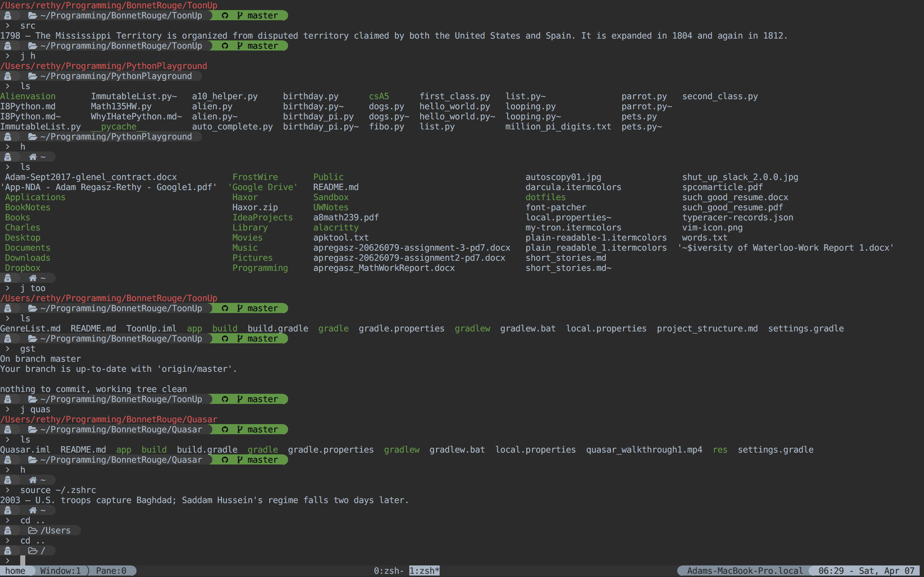Click the folder icon in the root / prompt
The width and height of the screenshot is (924, 577).
[32, 551]
